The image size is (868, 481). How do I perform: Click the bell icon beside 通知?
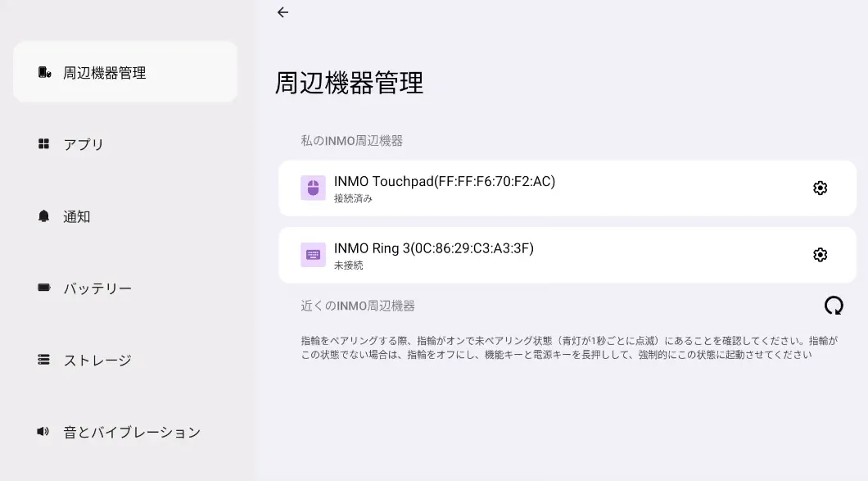(x=44, y=216)
